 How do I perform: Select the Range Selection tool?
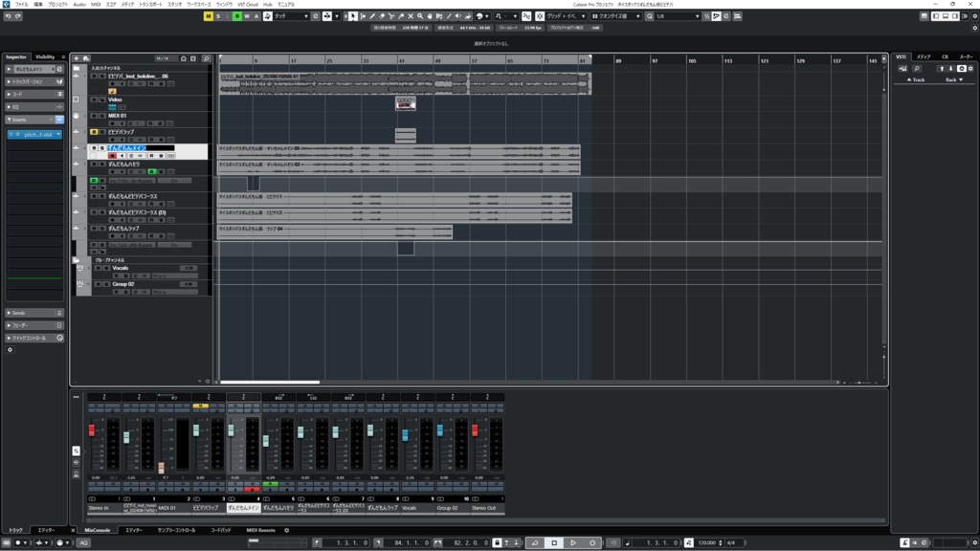point(363,16)
